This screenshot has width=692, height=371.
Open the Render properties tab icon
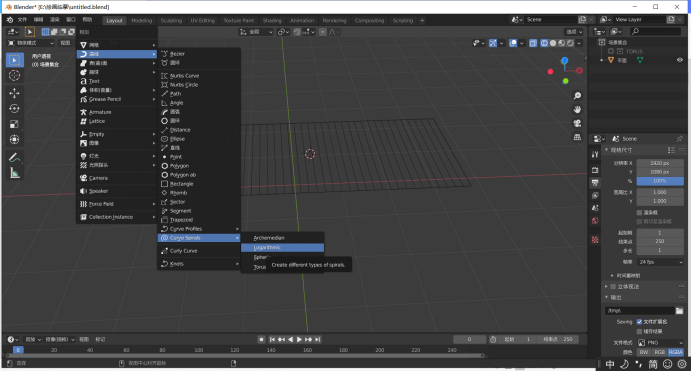click(595, 170)
